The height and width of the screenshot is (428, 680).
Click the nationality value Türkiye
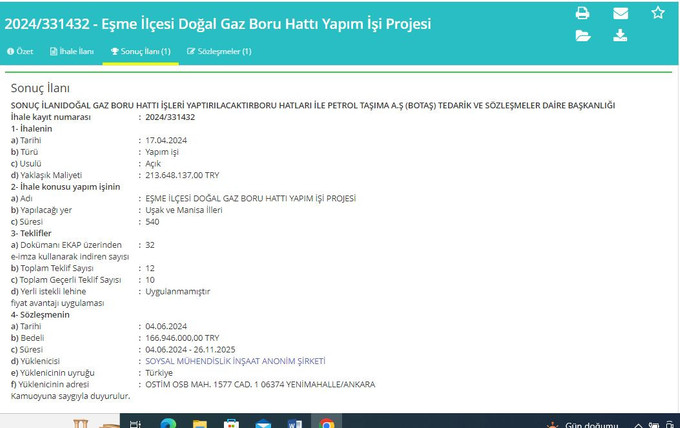click(x=159, y=373)
